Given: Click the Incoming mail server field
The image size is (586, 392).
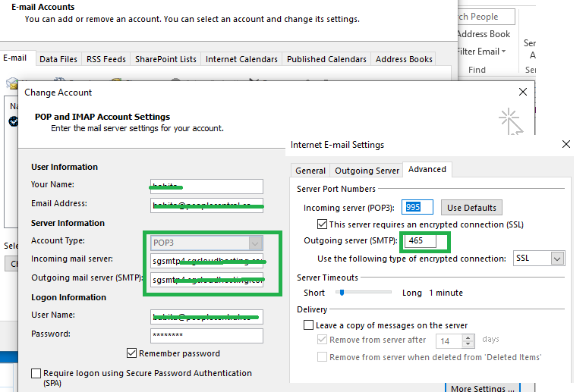Looking at the screenshot, I should [206, 261].
